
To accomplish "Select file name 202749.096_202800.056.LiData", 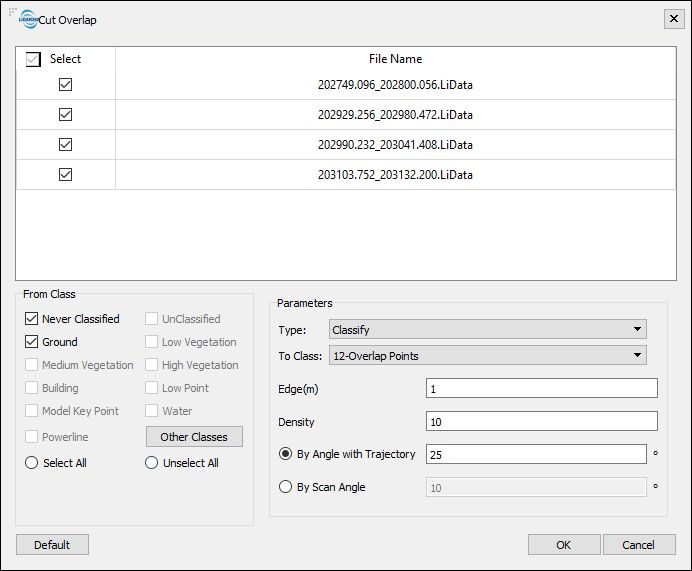I will (395, 84).
